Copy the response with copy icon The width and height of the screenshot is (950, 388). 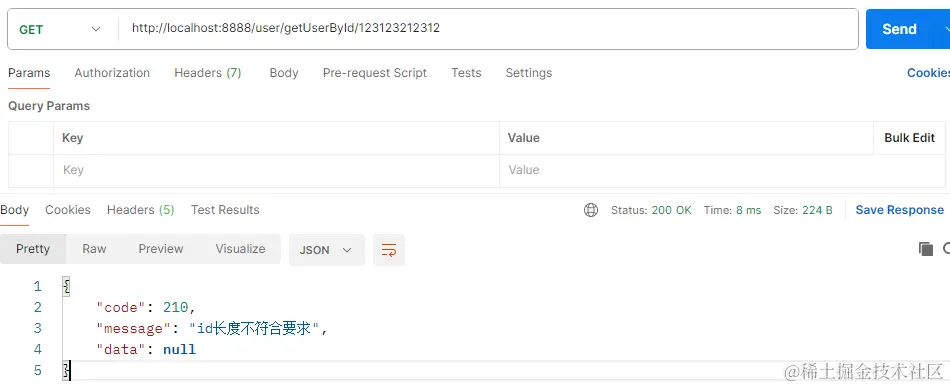[926, 249]
